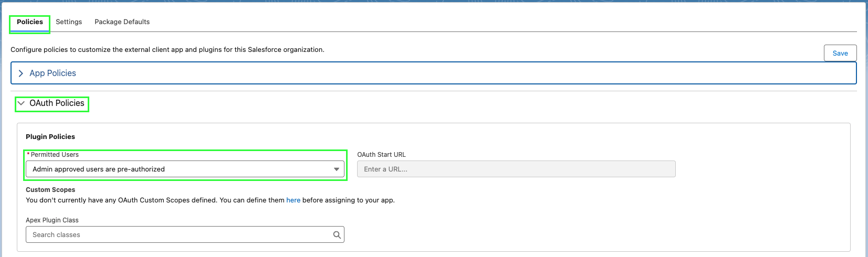Click the Custom Scopes heading
Screen dimensions: 868x257
(50, 190)
